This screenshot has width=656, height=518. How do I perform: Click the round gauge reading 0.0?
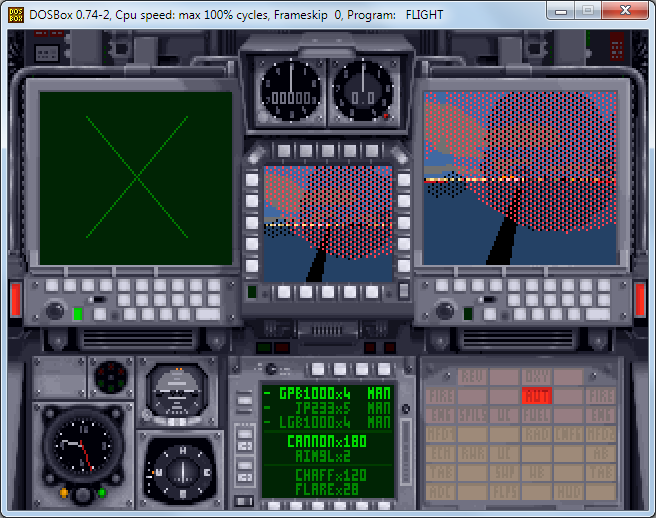(x=363, y=90)
